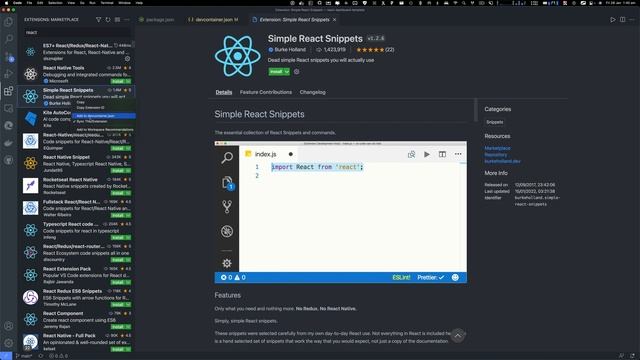Open editor more actions ellipsis menu
Viewport: 640px width, 360px height.
click(632, 20)
